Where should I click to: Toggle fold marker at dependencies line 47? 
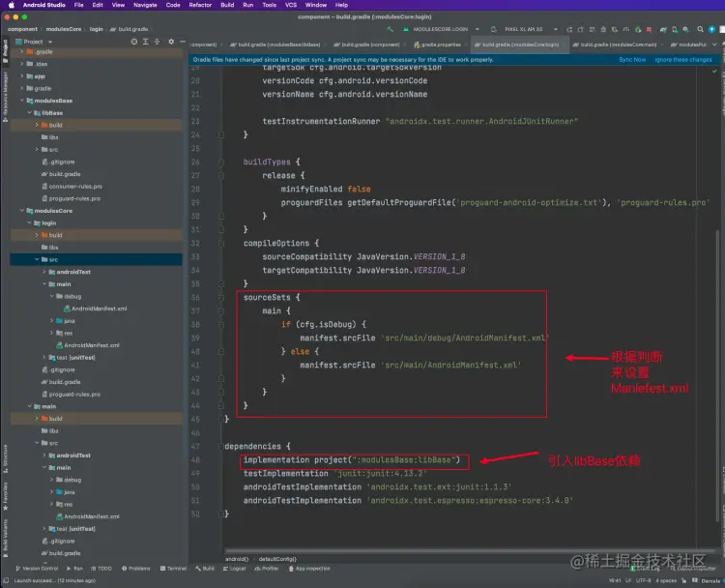[x=221, y=447]
